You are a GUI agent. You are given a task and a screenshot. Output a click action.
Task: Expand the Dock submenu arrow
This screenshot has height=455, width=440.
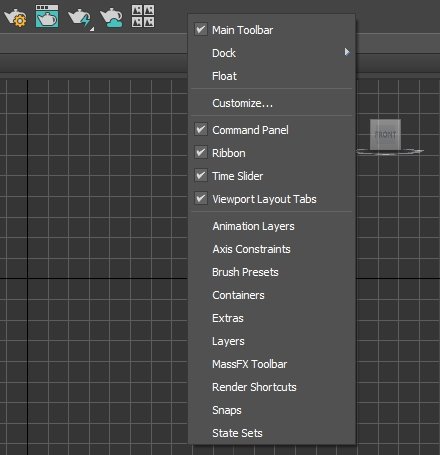(x=347, y=52)
